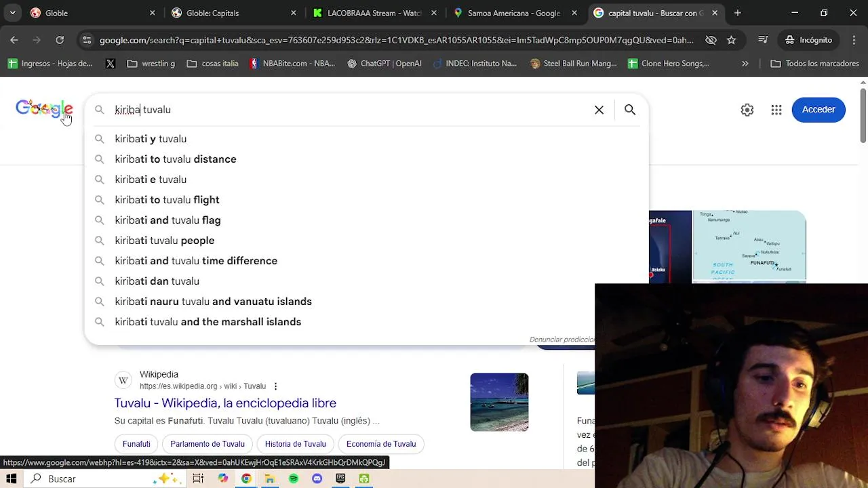Open the X bookmark icon
The width and height of the screenshot is (868, 488).
coord(111,64)
